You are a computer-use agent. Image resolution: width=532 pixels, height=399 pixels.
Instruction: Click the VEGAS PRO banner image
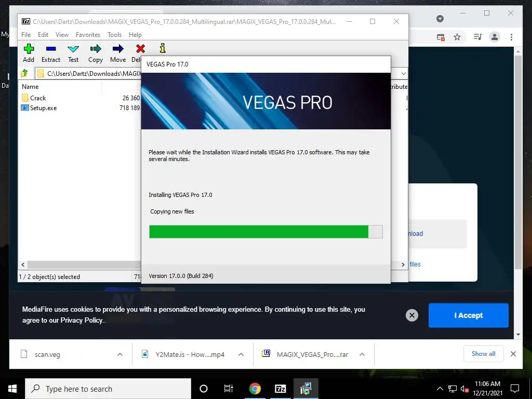pyautogui.click(x=266, y=101)
